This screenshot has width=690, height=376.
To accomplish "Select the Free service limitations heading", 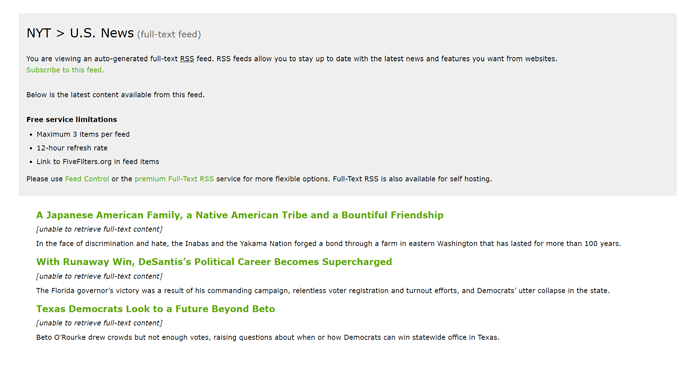I will click(x=72, y=119).
